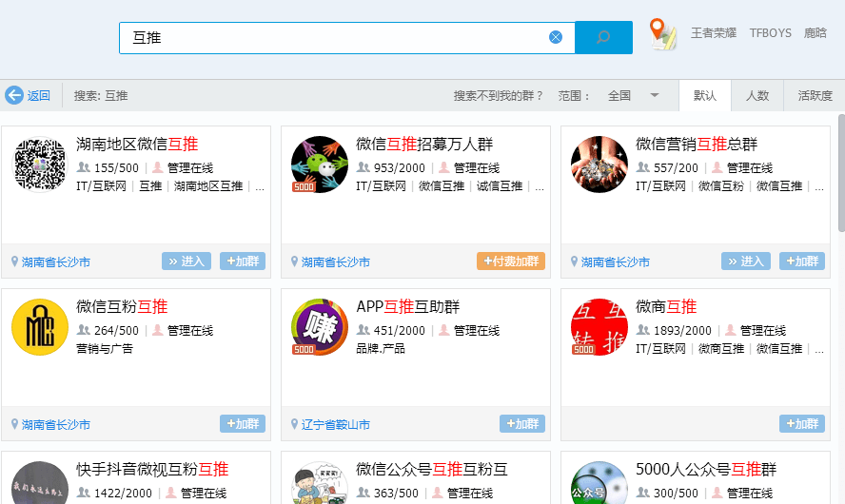Click the 返回 link
This screenshot has height=504, width=845.
coord(39,95)
